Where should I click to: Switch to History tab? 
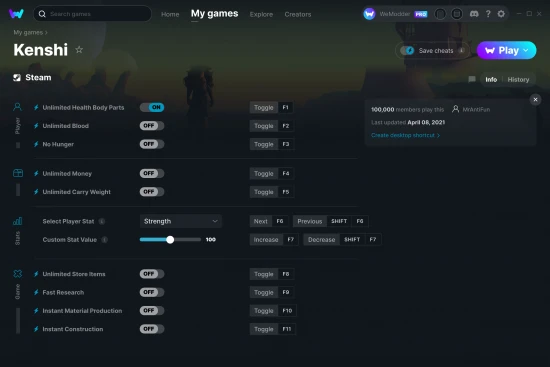point(518,80)
